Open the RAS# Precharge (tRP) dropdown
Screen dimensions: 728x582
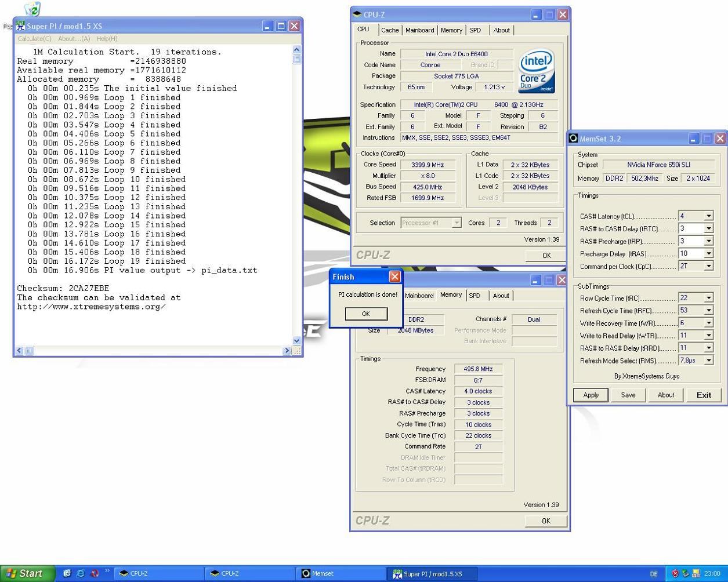point(708,241)
